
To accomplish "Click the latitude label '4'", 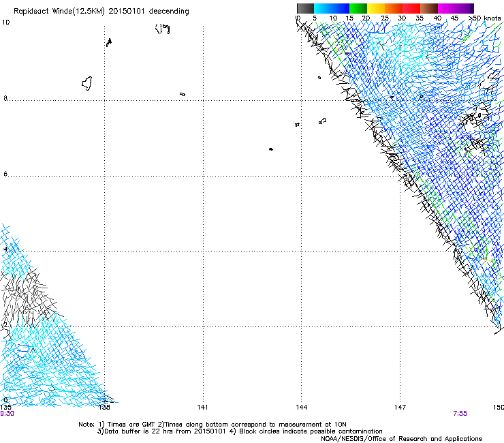I will [x=5, y=249].
